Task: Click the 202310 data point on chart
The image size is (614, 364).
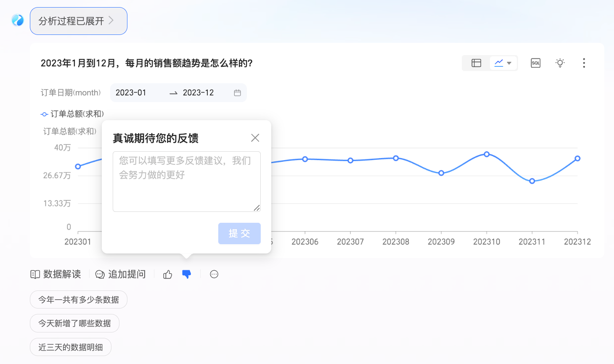Action: 487,154
